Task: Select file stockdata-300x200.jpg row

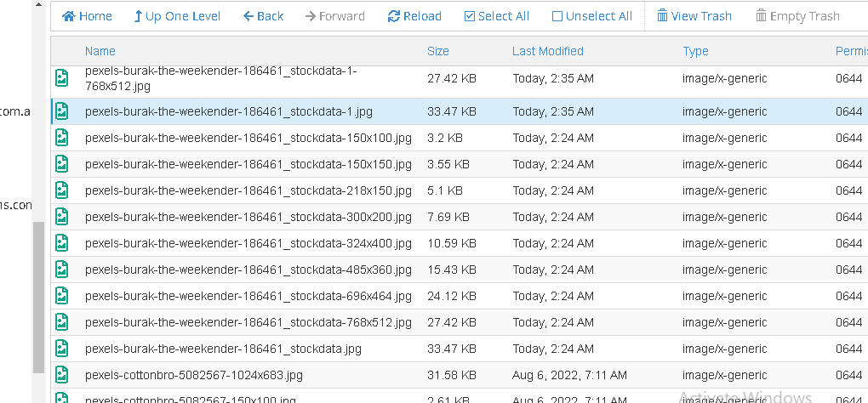Action: click(x=460, y=217)
